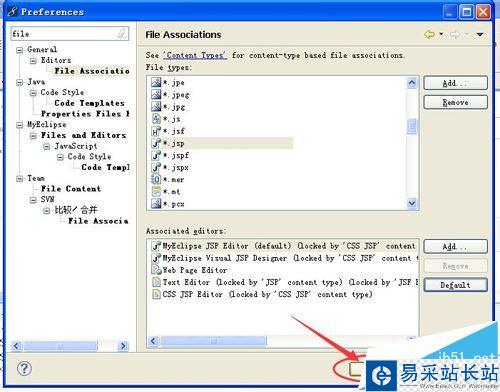Collapse the SVN tree node
Viewport: 500px width, 392px height.
33,200
